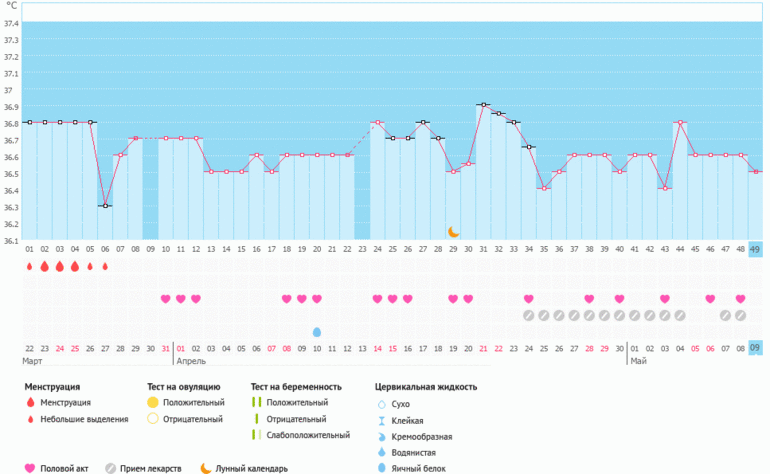Viewport: 770px width, 474px height.
Task: Click the empty Отрицательный ovulation test circle
Action: pos(153,419)
